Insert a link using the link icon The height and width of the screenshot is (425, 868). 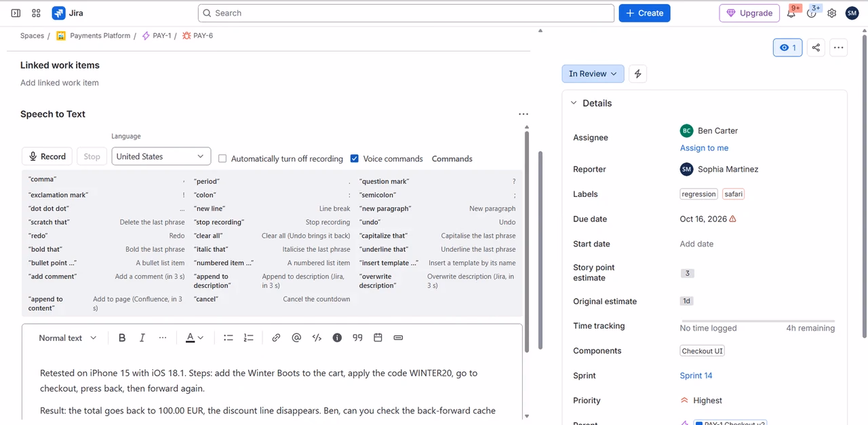276,337
